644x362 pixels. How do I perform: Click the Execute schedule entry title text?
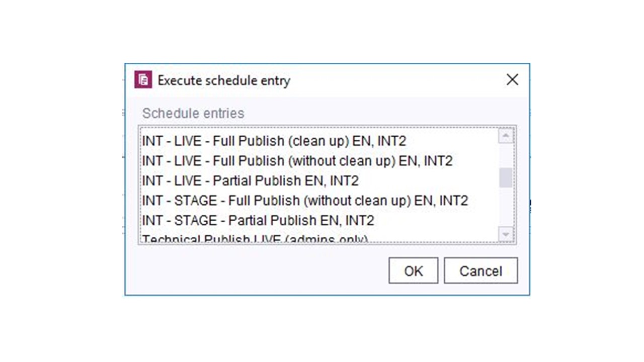click(x=224, y=80)
